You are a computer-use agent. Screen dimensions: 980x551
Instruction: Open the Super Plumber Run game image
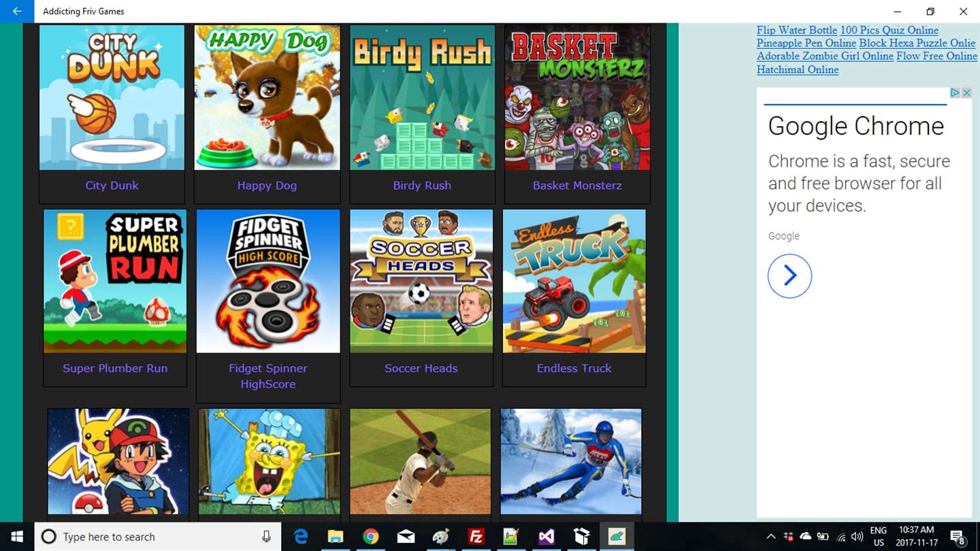click(x=115, y=281)
